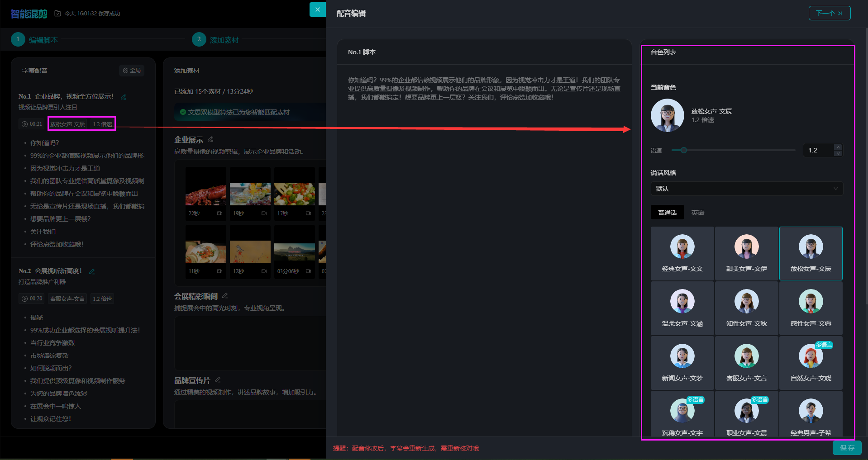Play No.1 audio preview 00:21
The width and height of the screenshot is (868, 460).
32,124
